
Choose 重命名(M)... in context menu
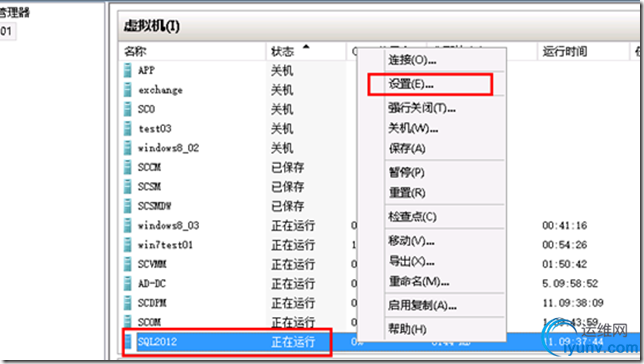[x=419, y=281]
